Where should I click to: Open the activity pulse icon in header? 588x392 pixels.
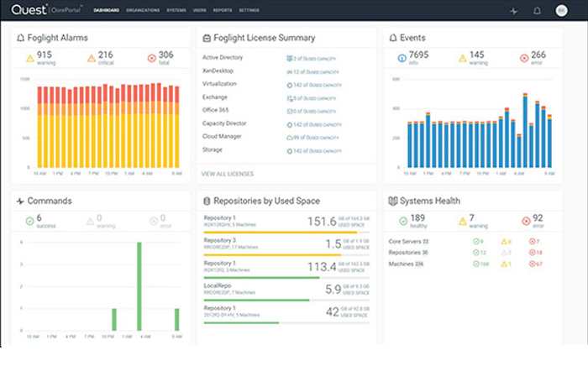coord(514,11)
